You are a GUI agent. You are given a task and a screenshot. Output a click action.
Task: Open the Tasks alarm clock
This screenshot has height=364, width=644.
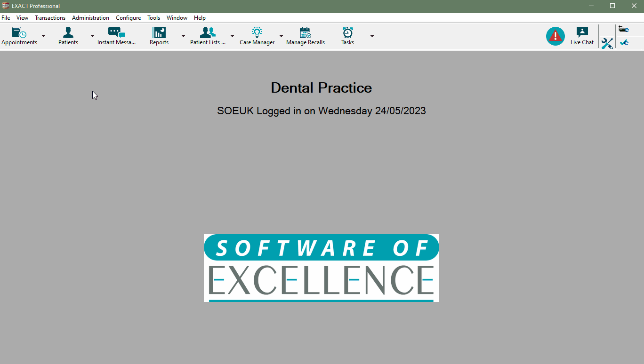tap(348, 36)
